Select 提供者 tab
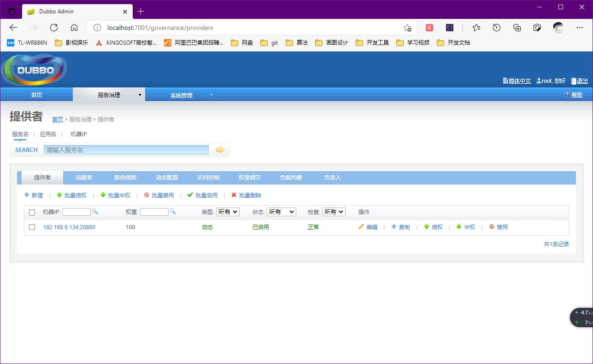Viewport: 593px width, 364px height. [x=42, y=177]
